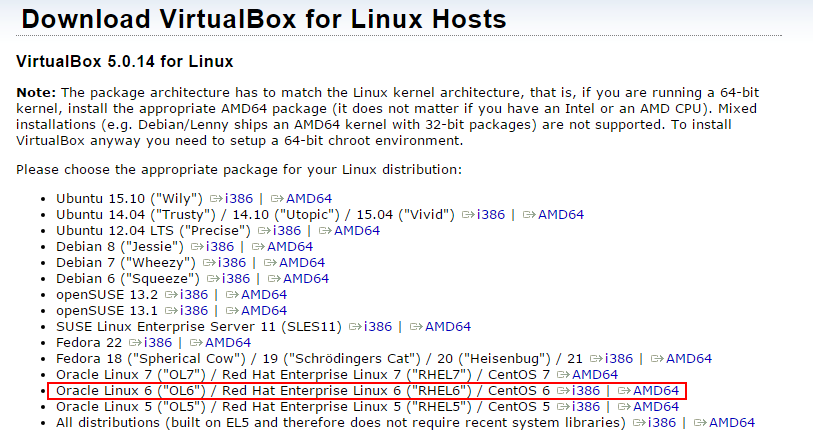Image resolution: width=813 pixels, height=437 pixels.
Task: Download Ubuntu 15.10 Wily AMD64 package
Action: tap(309, 199)
